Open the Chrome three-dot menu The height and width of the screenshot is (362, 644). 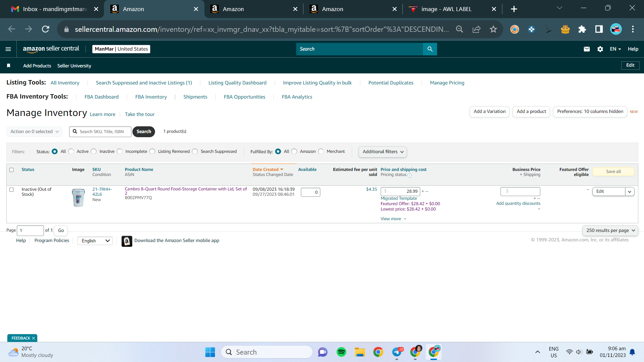tap(633, 29)
